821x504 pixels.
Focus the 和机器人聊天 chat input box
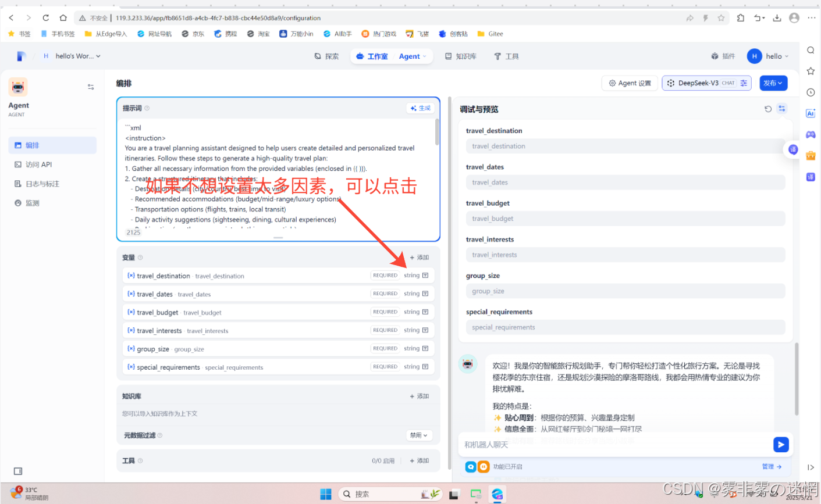[616, 445]
